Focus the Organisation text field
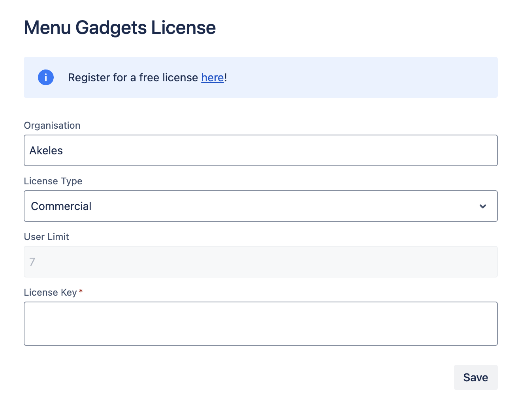Image resolution: width=516 pixels, height=420 pixels. pos(261,150)
